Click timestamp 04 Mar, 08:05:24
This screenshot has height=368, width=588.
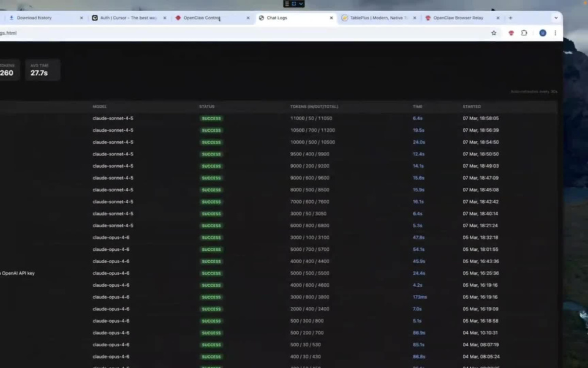[x=480, y=357]
